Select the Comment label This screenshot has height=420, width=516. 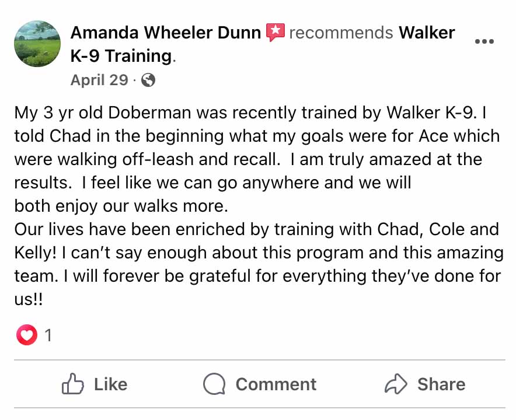[x=276, y=384]
